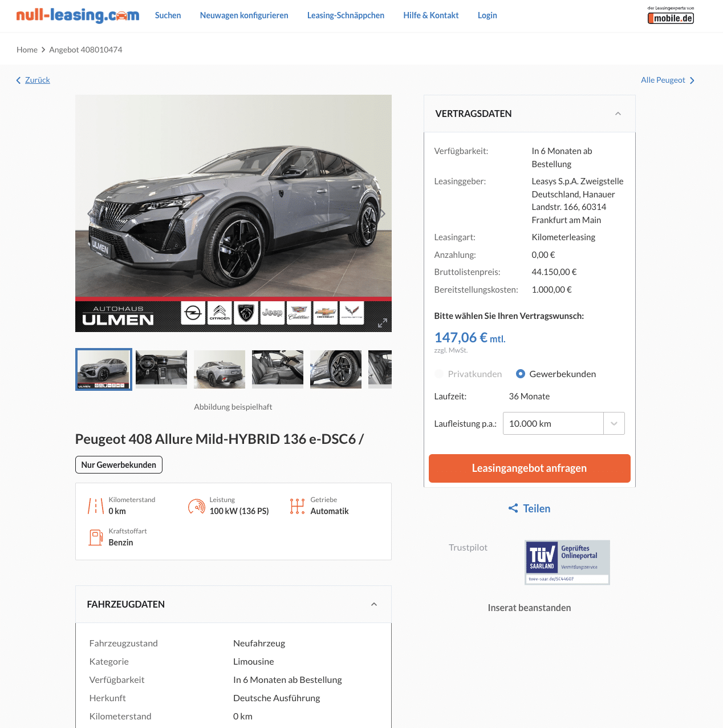Collapse the Vertragsdaten section
This screenshot has height=728, width=723.
618,114
